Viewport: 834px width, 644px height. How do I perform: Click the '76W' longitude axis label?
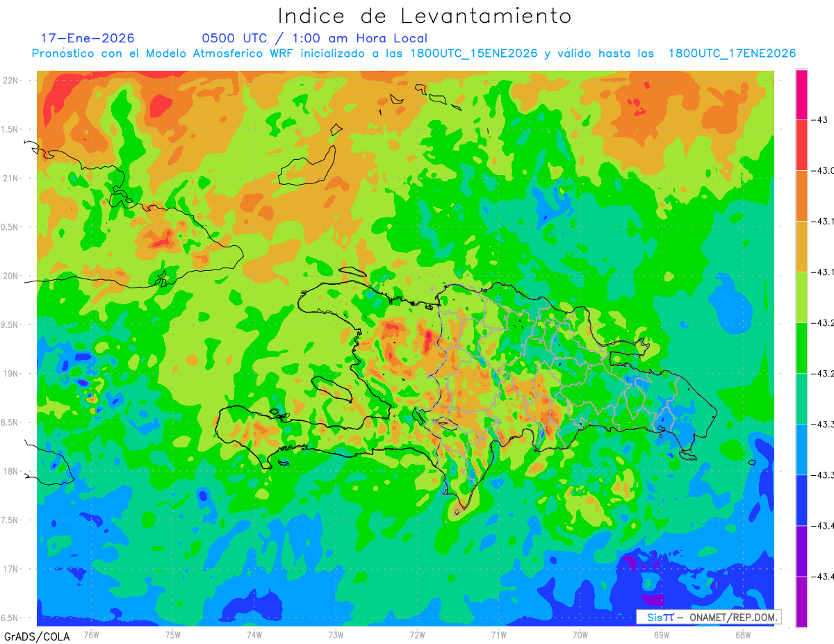coord(91,634)
